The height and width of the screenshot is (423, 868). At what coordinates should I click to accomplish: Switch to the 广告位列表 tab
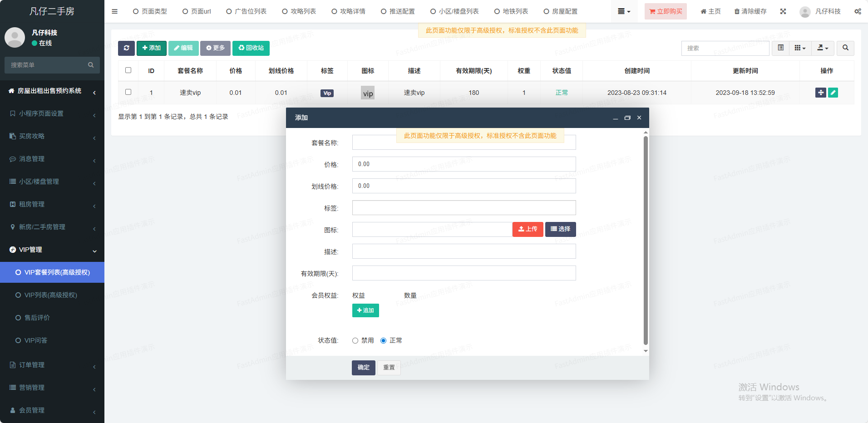[247, 11]
